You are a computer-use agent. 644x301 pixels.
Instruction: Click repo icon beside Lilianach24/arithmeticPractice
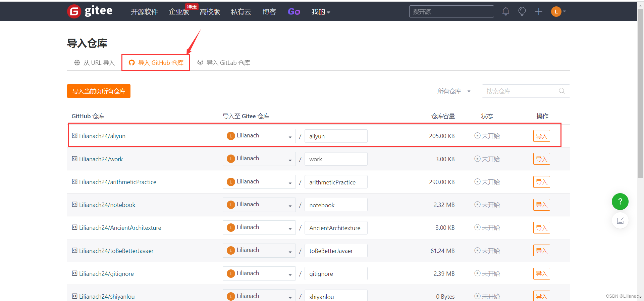[74, 181]
